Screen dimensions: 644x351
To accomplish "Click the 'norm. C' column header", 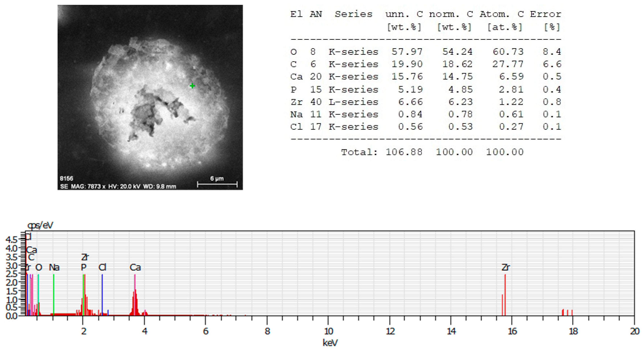I will [451, 14].
